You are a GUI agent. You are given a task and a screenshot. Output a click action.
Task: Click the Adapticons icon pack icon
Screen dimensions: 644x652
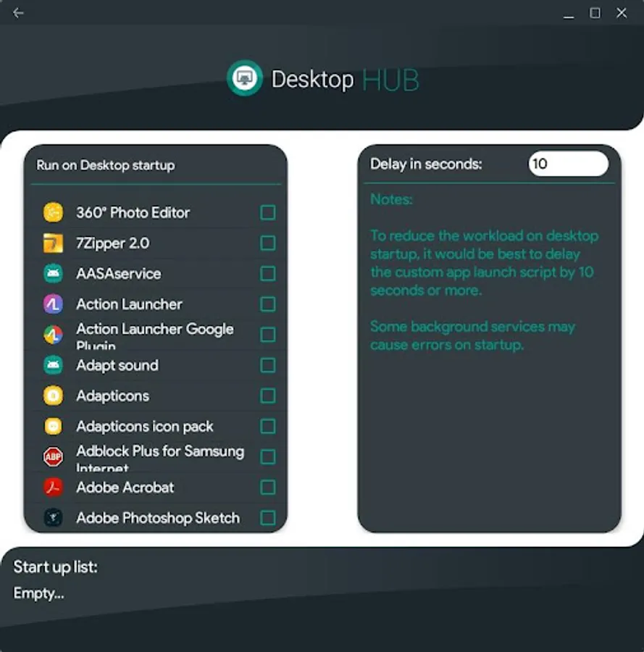coord(53,426)
